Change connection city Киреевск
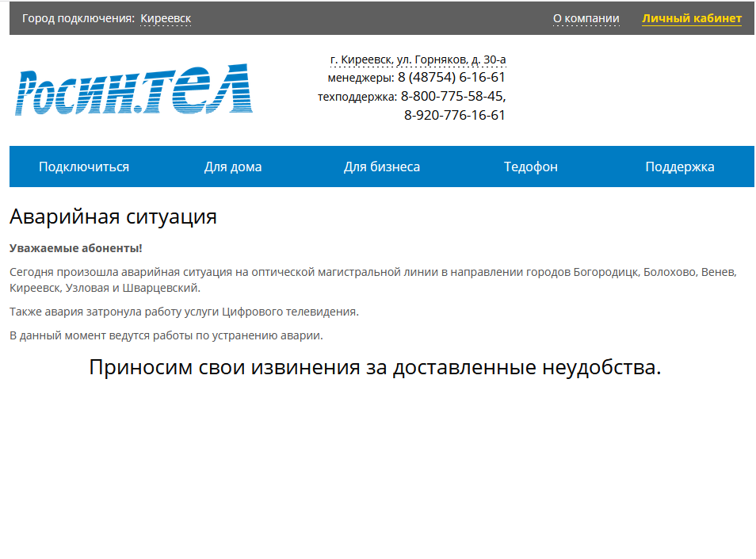The width and height of the screenshot is (756, 559). coord(166,18)
